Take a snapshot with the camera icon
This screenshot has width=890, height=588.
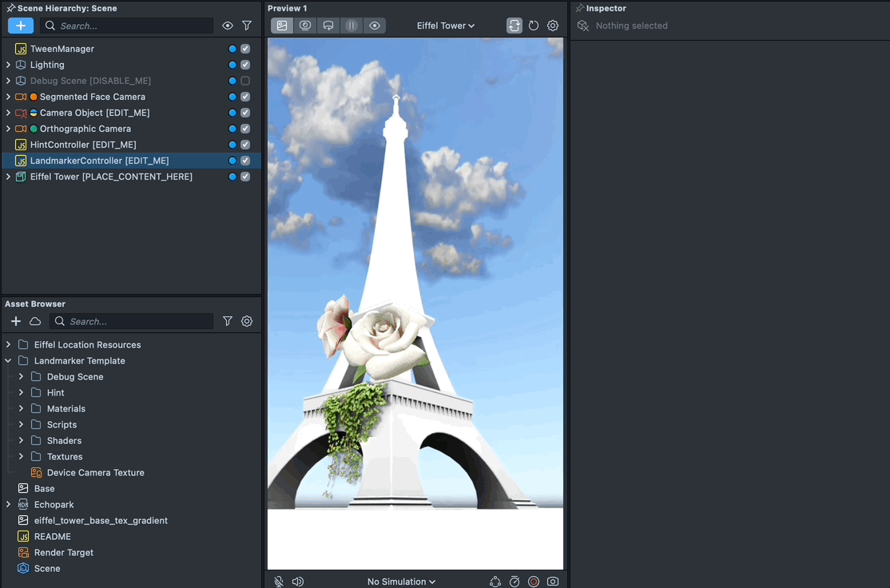[x=553, y=582]
